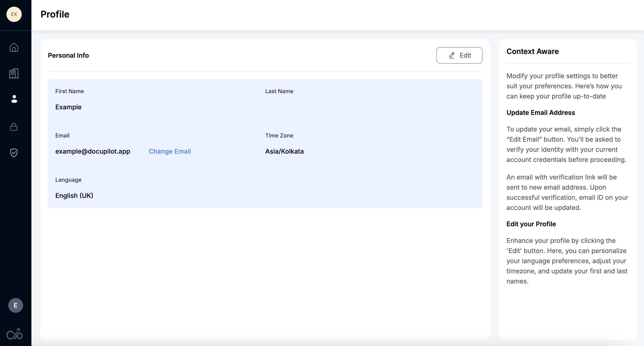The width and height of the screenshot is (644, 346).
Task: Click the Asia/Kolkata time zone value
Action: click(x=284, y=151)
